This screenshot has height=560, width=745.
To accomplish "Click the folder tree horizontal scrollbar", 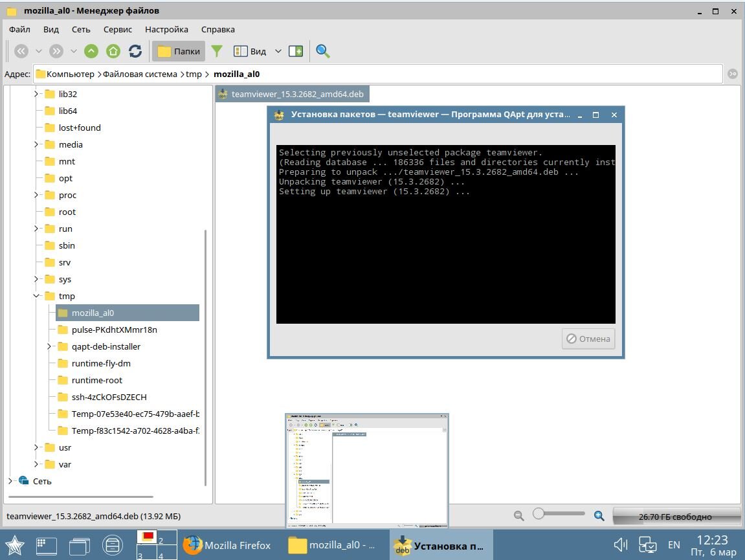I will coord(81,497).
